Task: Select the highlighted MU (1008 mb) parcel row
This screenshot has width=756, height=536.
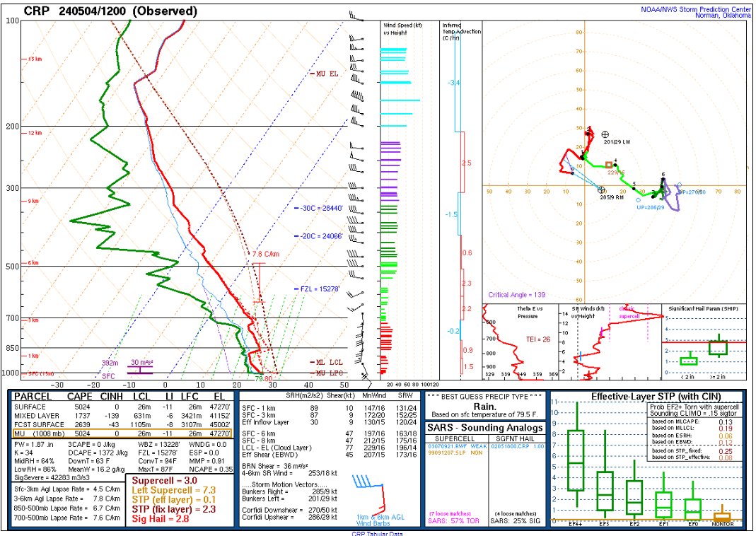Action: tap(121, 433)
